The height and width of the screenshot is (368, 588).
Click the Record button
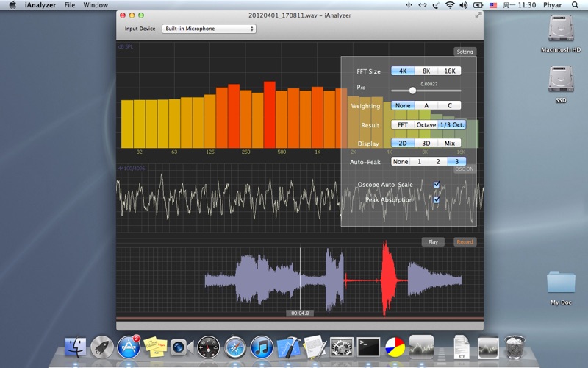pyautogui.click(x=465, y=242)
